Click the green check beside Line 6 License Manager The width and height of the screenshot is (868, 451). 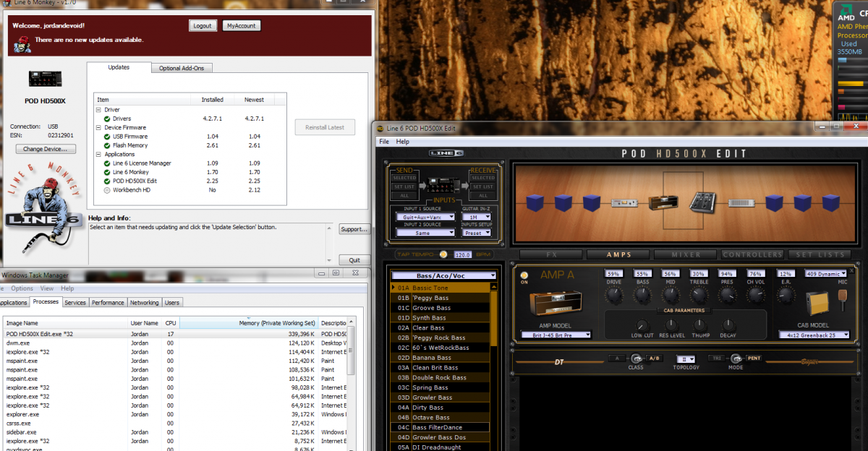[107, 163]
